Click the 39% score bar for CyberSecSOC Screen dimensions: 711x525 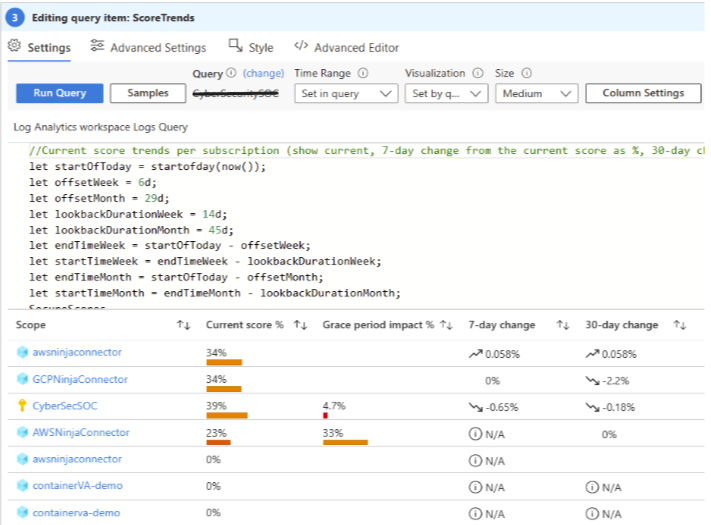(x=227, y=415)
